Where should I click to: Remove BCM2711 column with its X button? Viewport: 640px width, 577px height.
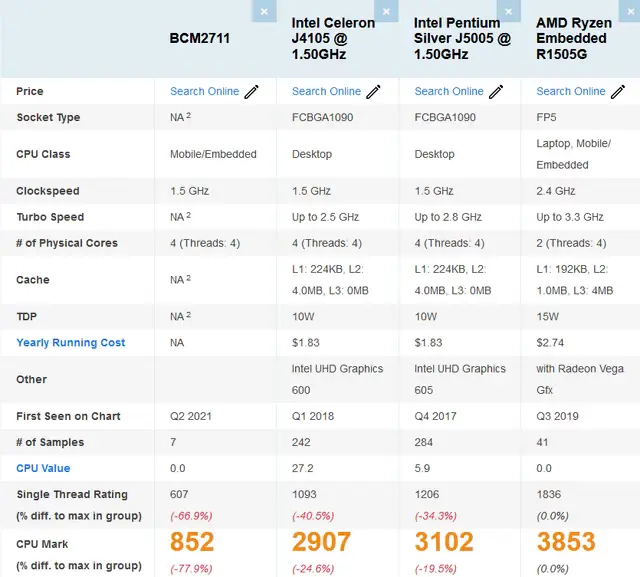pyautogui.click(x=264, y=11)
